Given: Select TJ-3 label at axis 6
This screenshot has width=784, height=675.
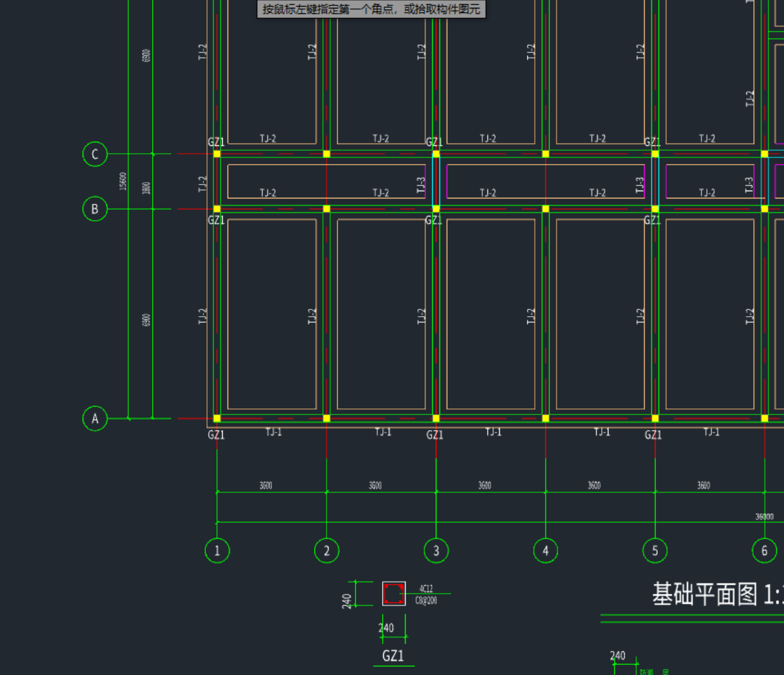Looking at the screenshot, I should (x=749, y=185).
